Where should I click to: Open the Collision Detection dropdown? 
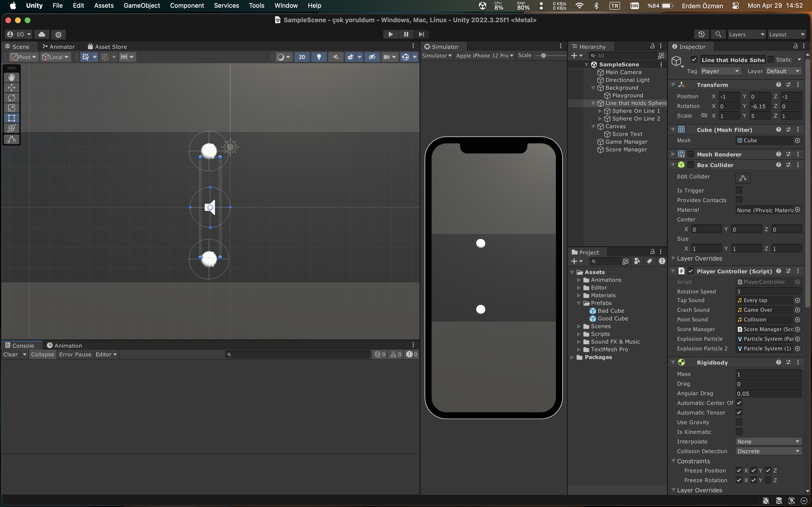coord(768,451)
